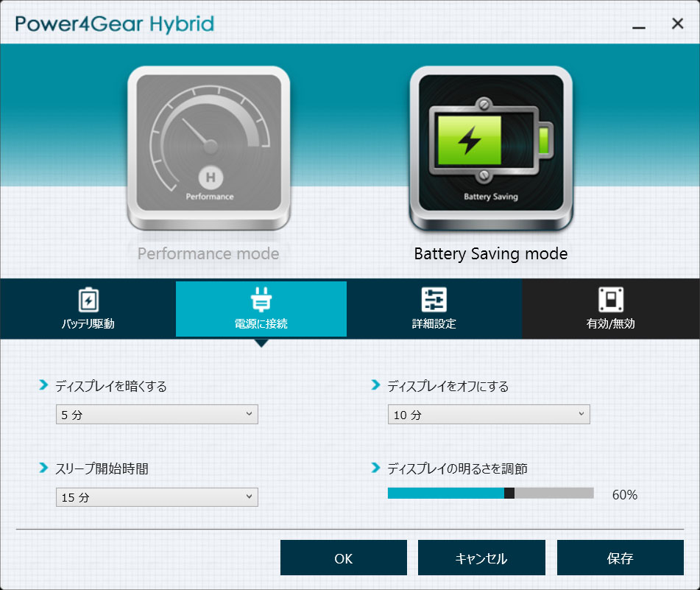Click the advanced settings sliders icon

[x=434, y=299]
